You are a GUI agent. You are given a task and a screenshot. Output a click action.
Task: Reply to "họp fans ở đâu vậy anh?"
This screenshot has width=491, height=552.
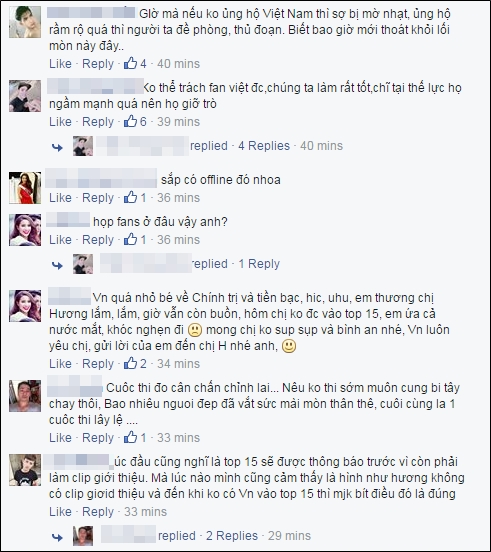click(x=98, y=239)
